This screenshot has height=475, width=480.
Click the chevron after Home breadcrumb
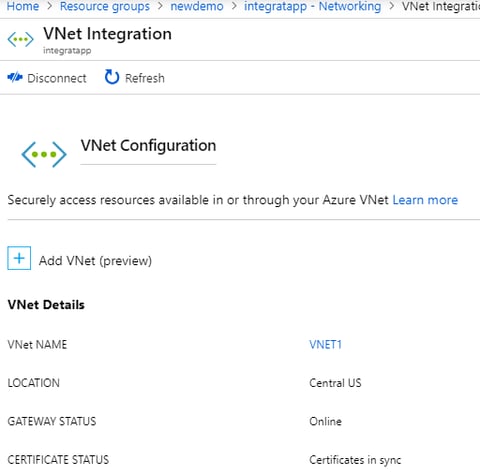(x=49, y=6)
